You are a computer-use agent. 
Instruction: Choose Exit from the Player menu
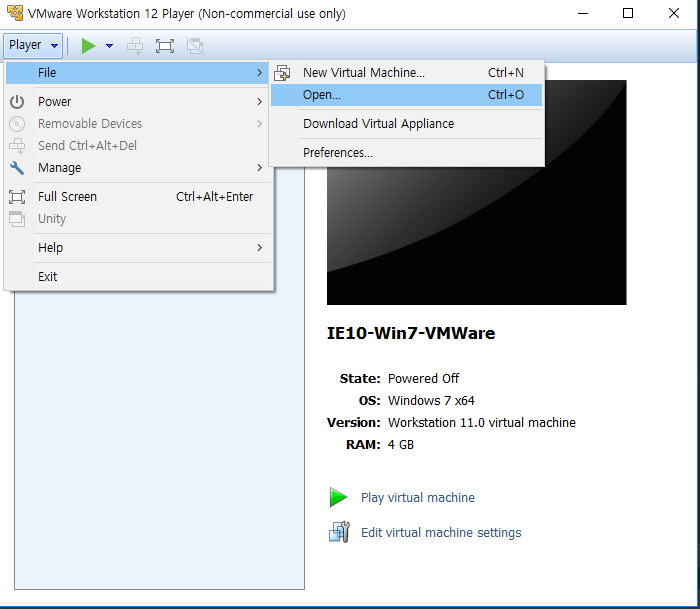pos(137,277)
